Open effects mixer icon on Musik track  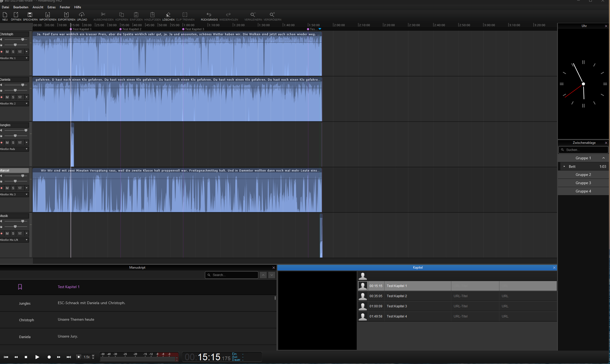20,233
